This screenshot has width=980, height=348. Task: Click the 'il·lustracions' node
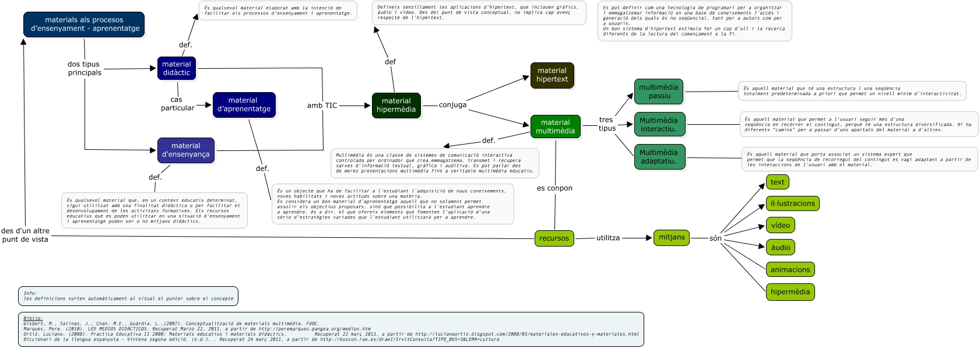click(792, 203)
